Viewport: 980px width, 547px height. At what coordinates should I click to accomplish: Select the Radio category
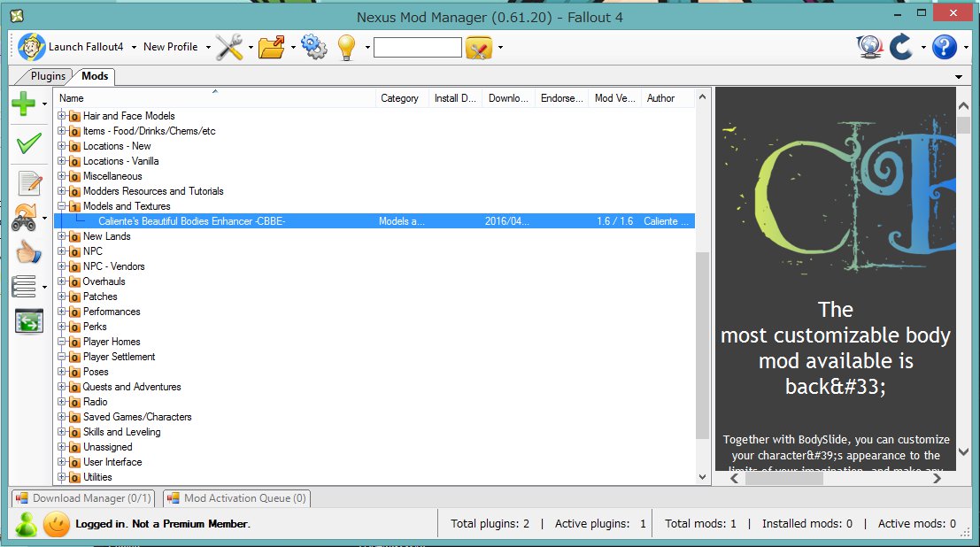95,402
